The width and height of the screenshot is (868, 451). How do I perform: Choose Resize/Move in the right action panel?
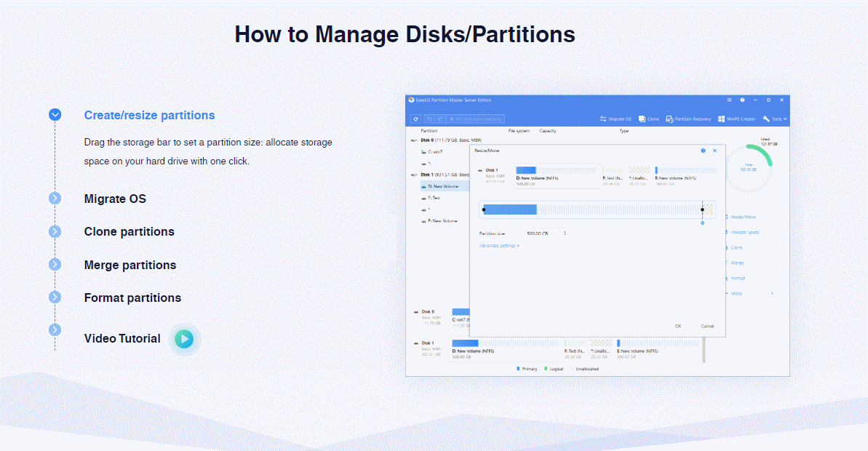pos(743,217)
